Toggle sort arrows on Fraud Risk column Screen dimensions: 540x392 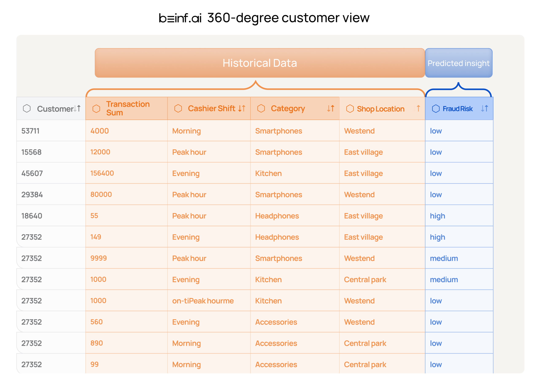tap(484, 109)
